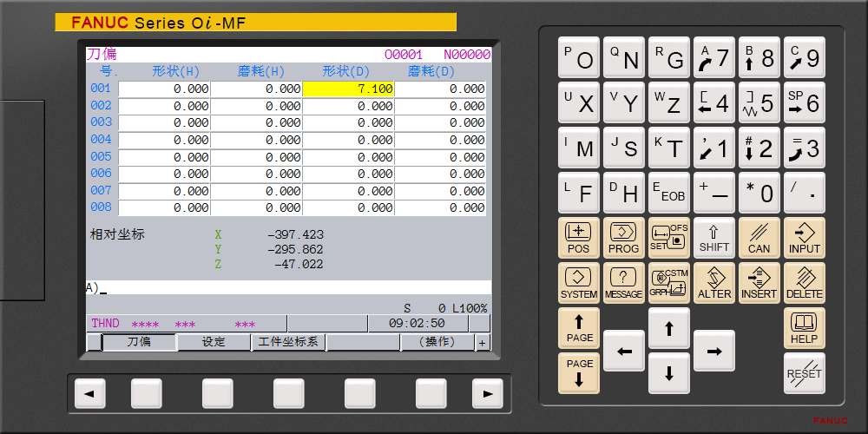
Task: Click the number 8 key
Action: (759, 57)
